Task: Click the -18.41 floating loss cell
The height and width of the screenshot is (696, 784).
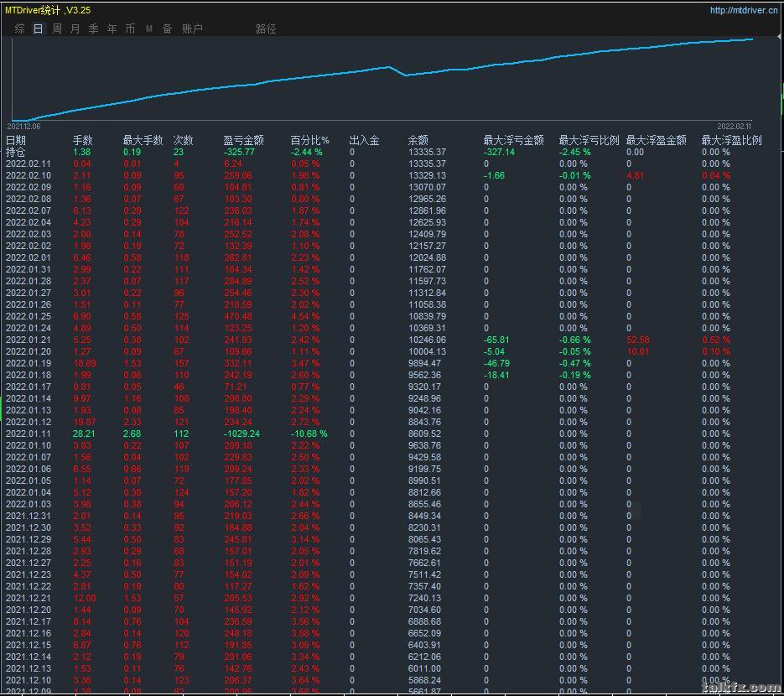Action: click(496, 375)
